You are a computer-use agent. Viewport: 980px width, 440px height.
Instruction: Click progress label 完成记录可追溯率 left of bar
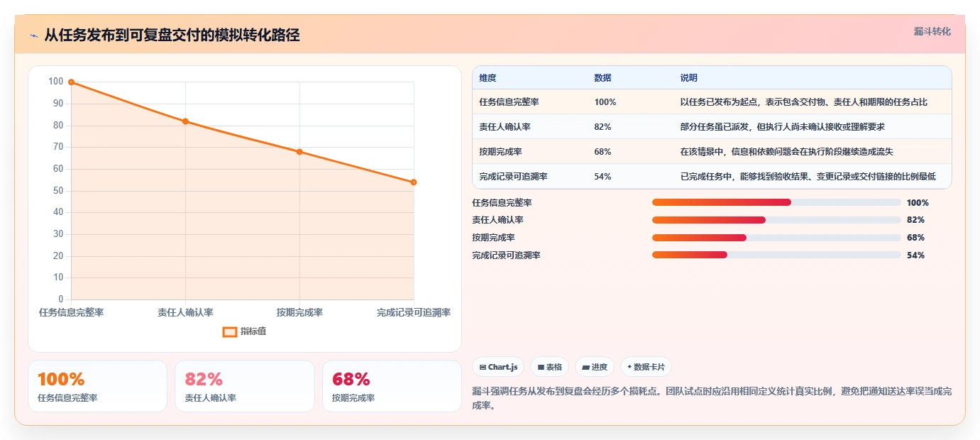pyautogui.click(x=506, y=255)
